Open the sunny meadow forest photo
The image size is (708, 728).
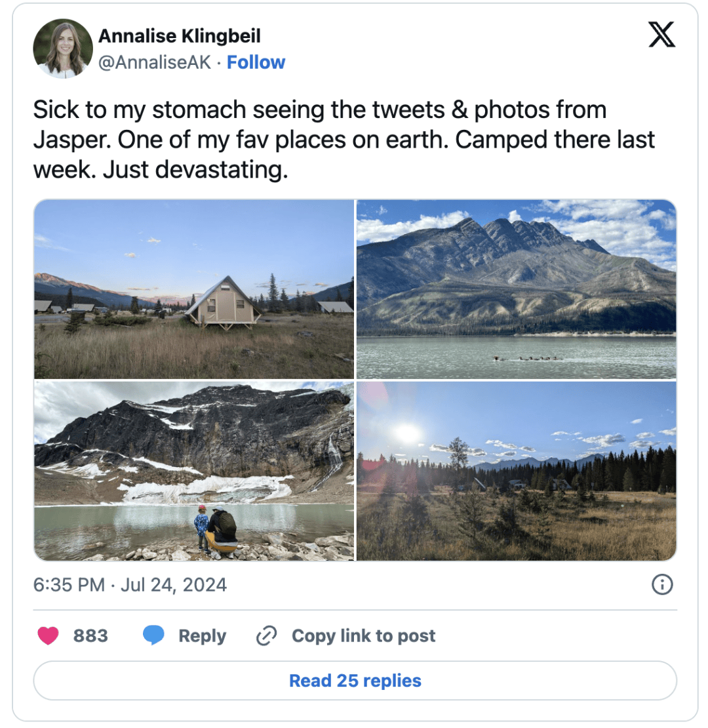pyautogui.click(x=517, y=471)
